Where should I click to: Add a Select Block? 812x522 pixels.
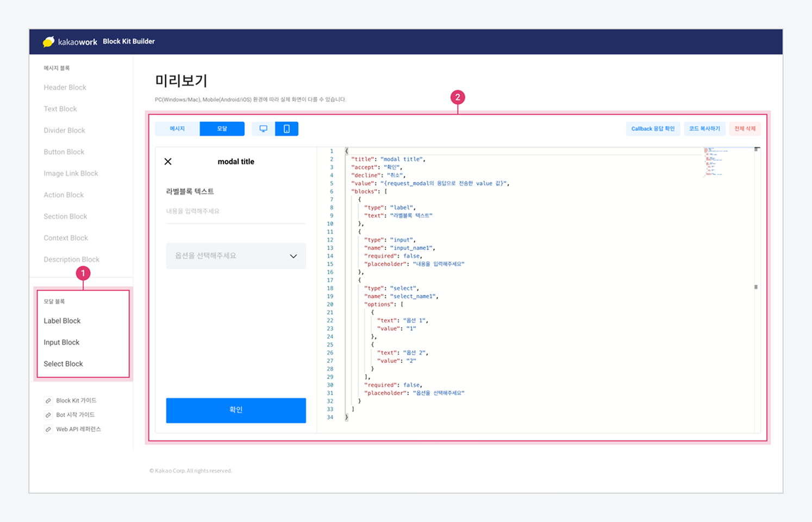pyautogui.click(x=63, y=364)
